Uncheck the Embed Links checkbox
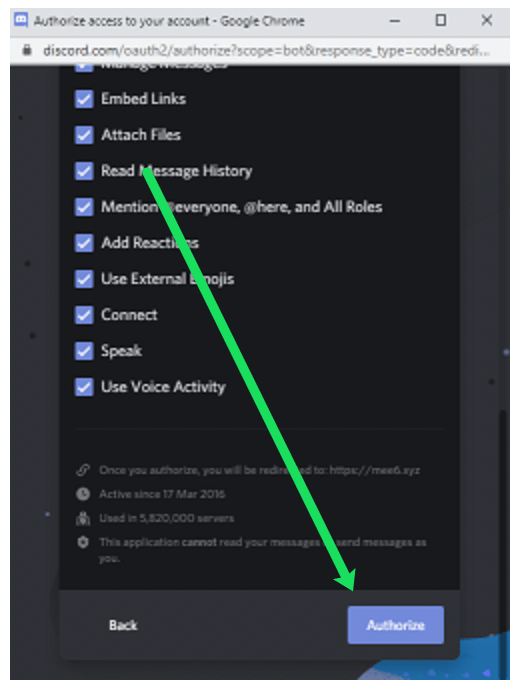Screen dimensions: 518x686 coord(84,99)
